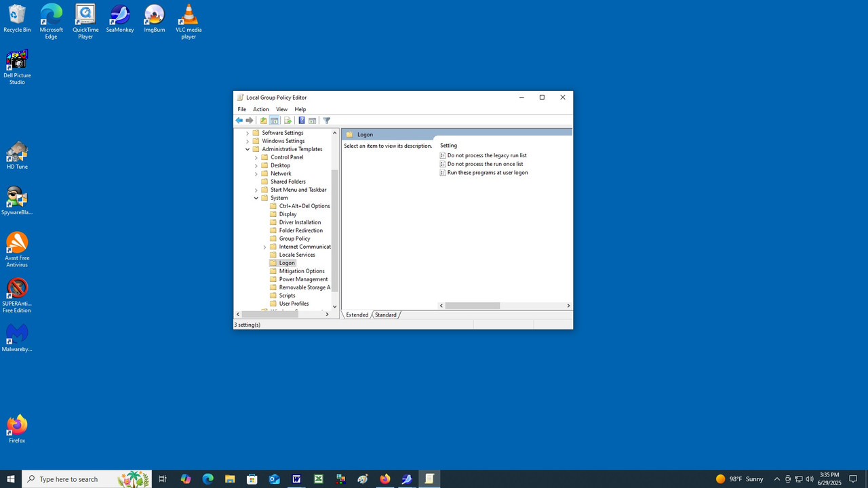Click the Firefox desktop icon

tap(17, 429)
